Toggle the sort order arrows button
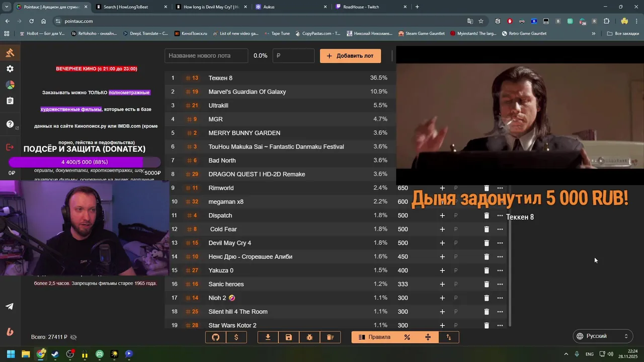 pos(448,337)
